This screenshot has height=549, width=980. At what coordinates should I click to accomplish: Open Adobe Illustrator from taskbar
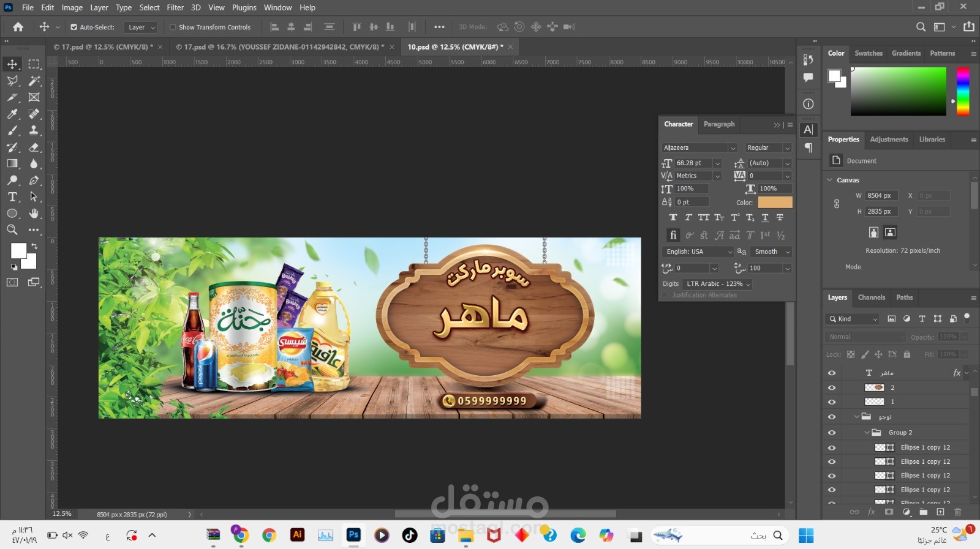point(297,535)
